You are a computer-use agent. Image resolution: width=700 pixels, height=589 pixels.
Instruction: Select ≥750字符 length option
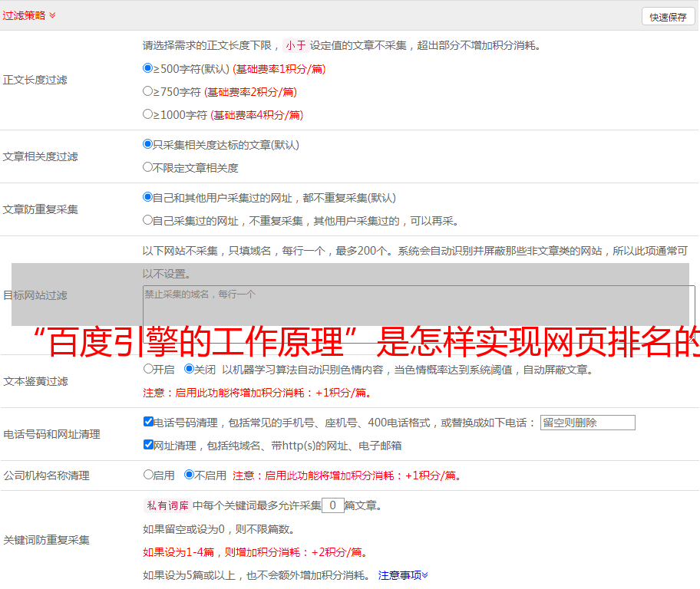pos(148,91)
